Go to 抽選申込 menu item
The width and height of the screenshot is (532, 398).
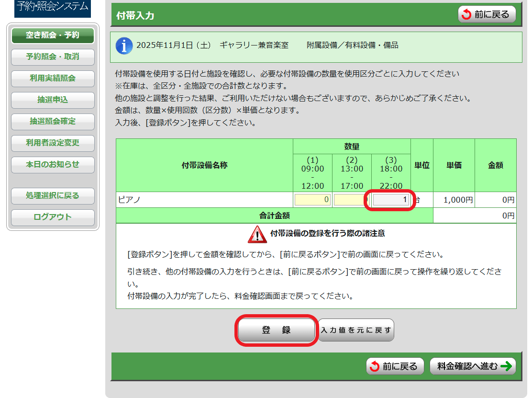point(53,100)
